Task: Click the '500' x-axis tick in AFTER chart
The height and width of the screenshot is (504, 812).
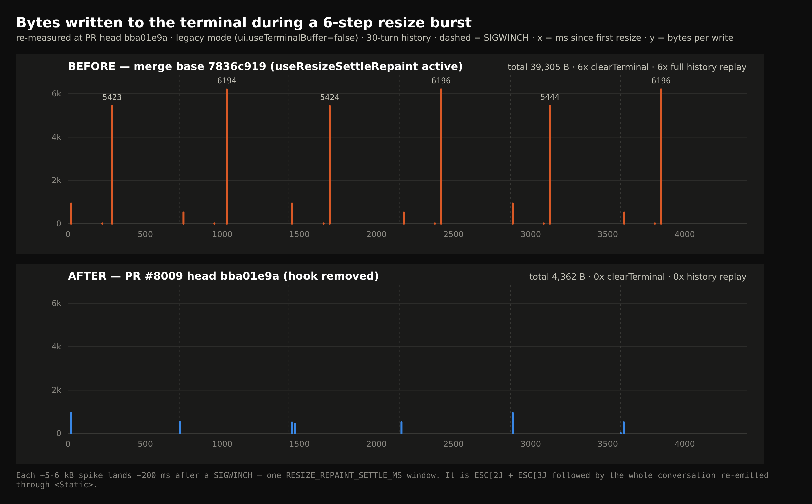Action: pyautogui.click(x=145, y=444)
